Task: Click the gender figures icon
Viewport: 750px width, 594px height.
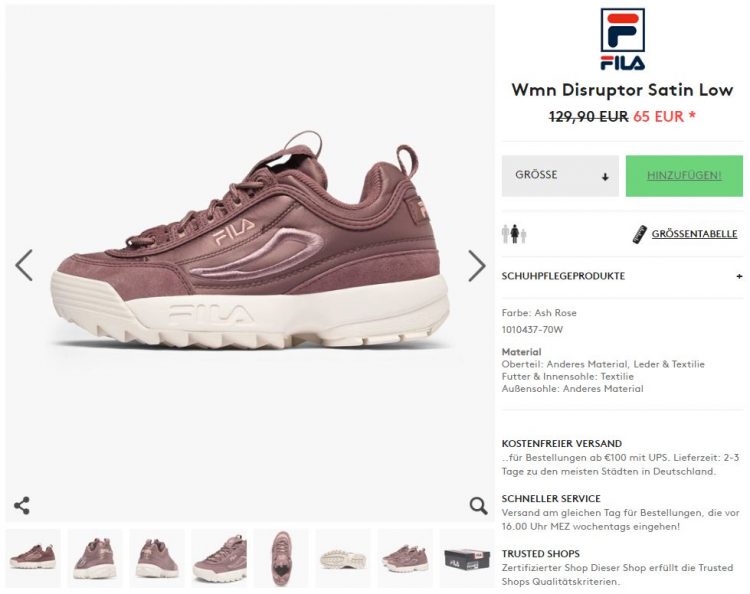Action: point(514,234)
